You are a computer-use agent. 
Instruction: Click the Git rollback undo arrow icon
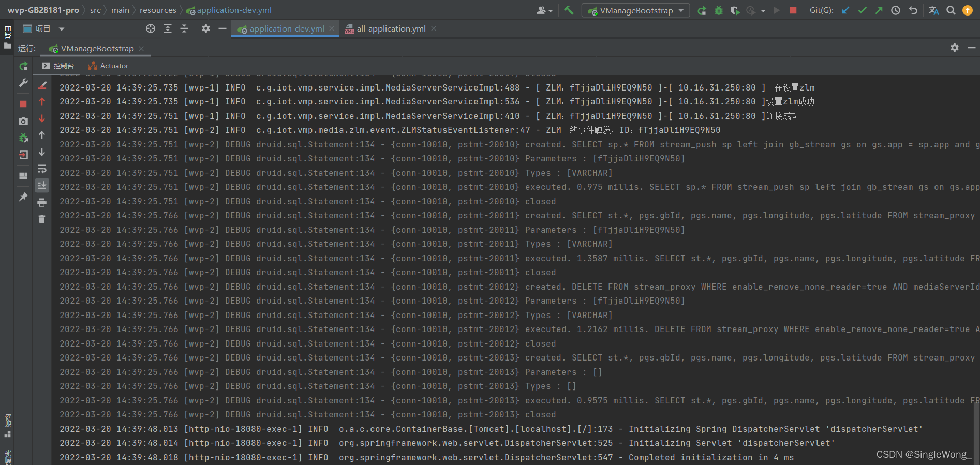913,10
